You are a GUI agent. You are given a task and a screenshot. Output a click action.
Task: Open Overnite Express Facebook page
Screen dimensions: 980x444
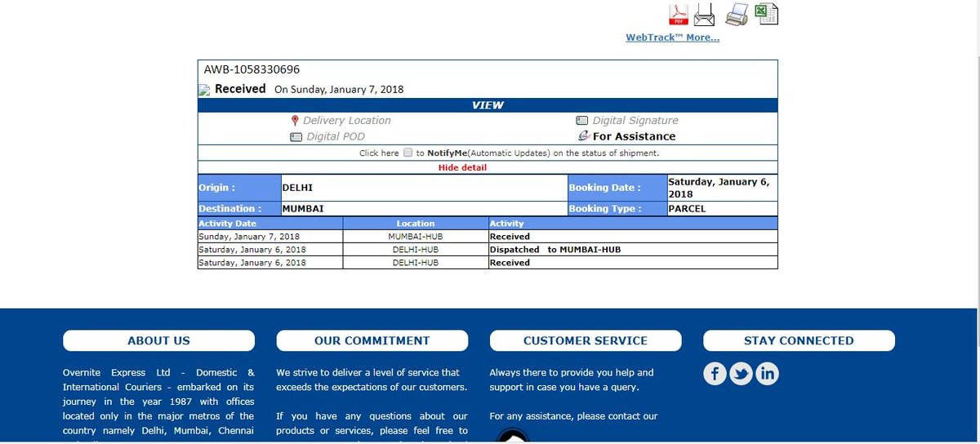point(715,374)
